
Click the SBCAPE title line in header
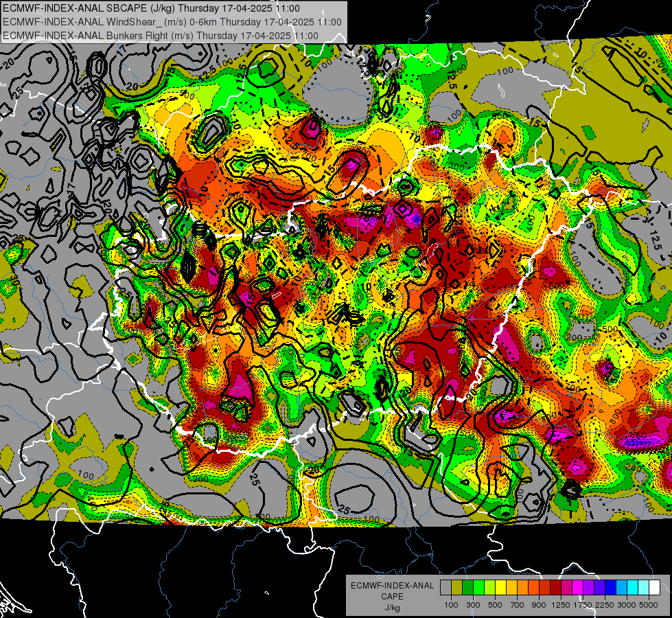151,8
